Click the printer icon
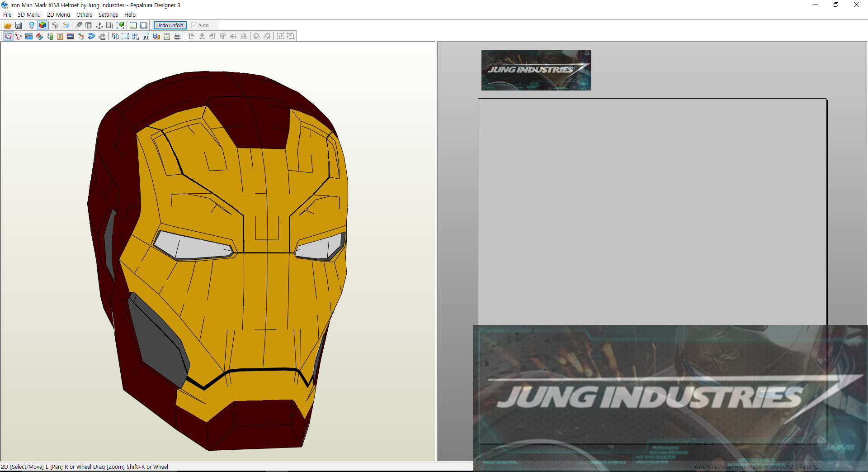This screenshot has height=472, width=868. click(177, 36)
